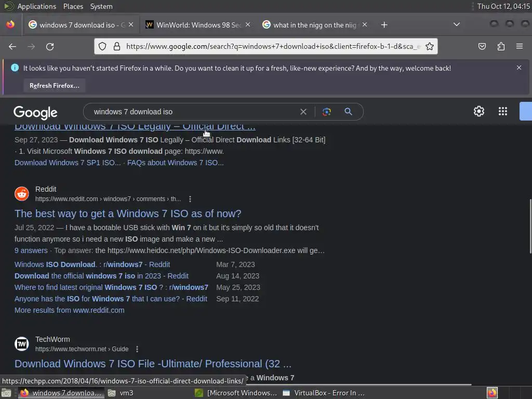
Task: Click the info icon in the notification bar
Action: tap(15, 68)
